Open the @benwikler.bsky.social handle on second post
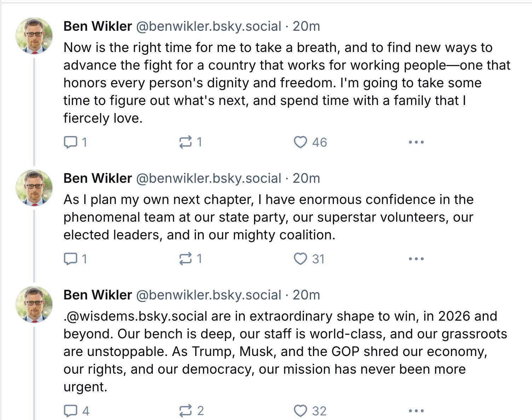The image size is (532, 420). [x=209, y=178]
